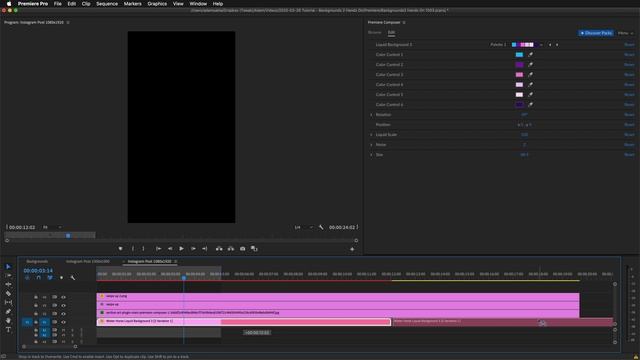Open Program monitor settings wrench
The width and height of the screenshot is (640, 360).
click(321, 227)
